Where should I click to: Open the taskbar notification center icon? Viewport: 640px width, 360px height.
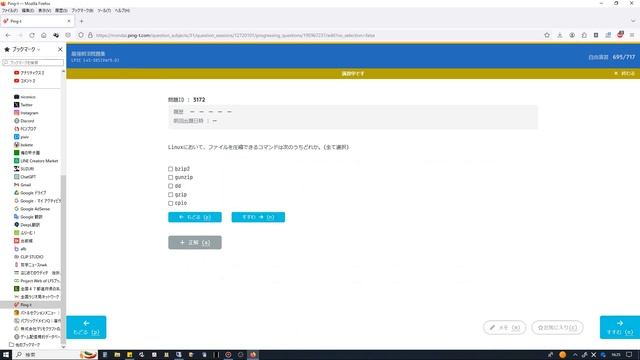pos(629,355)
